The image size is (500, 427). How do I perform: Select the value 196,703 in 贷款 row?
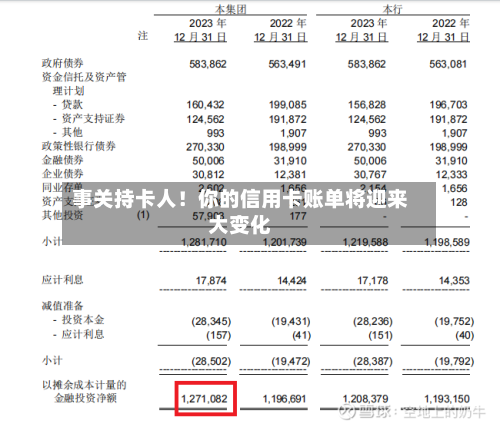tap(448, 105)
